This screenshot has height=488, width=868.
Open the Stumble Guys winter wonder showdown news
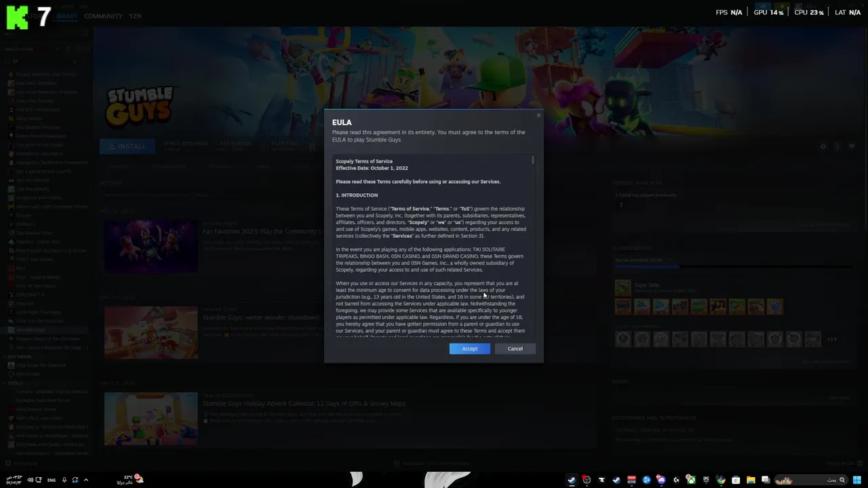click(261, 317)
